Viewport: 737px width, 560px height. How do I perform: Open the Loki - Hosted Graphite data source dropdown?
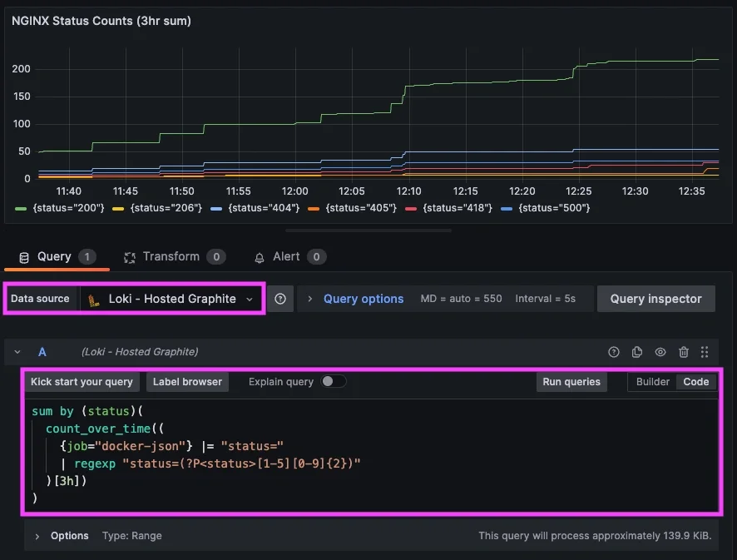click(171, 299)
